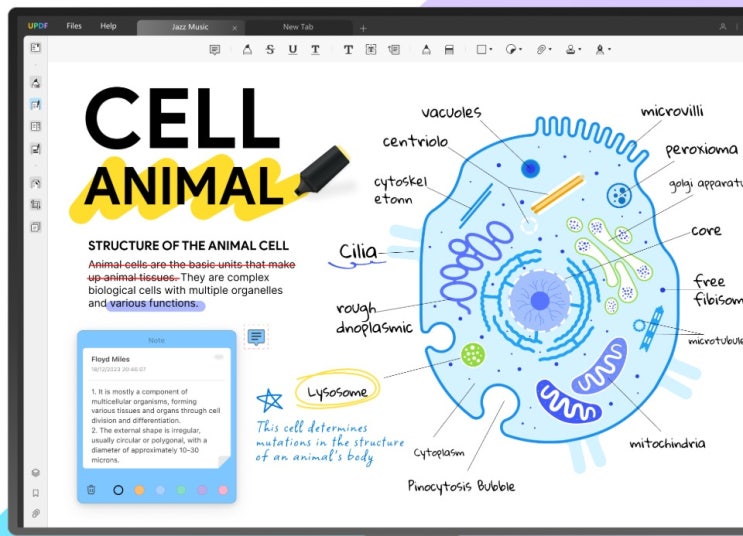Click the 'vacuoles' label
The image size is (743, 536).
[451, 112]
